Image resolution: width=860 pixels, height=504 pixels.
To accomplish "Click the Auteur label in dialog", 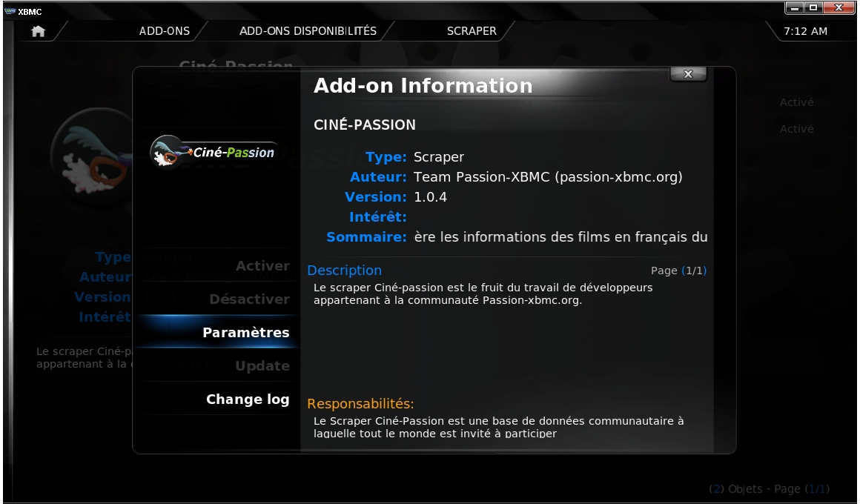I will pos(378,177).
